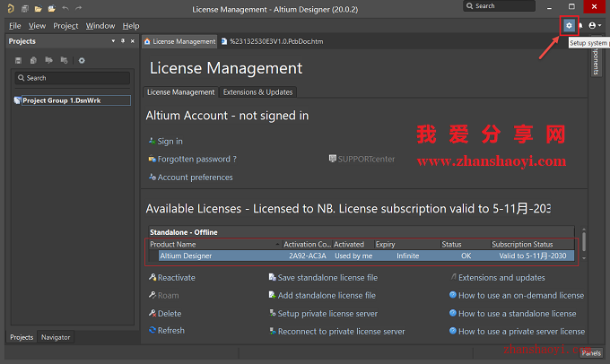
Task: Close the Projects panel
Action: click(x=133, y=41)
